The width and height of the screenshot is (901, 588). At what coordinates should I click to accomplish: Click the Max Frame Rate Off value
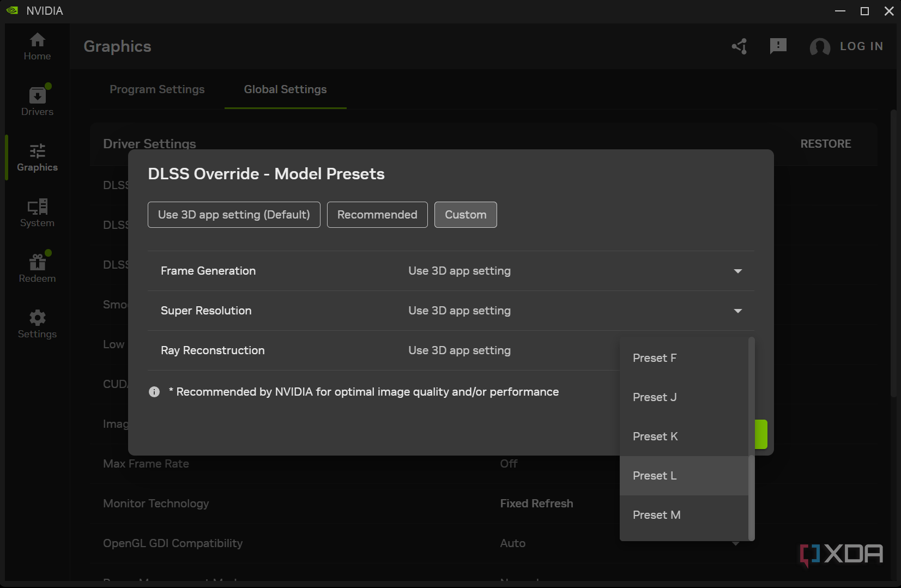[509, 464]
